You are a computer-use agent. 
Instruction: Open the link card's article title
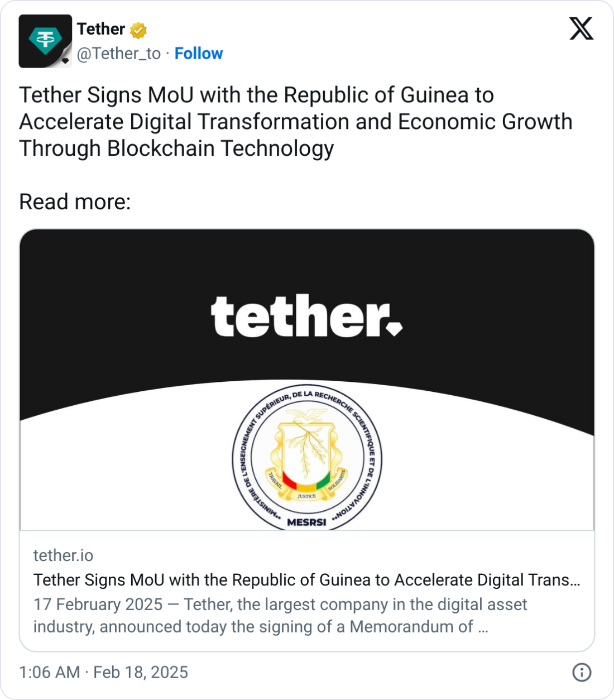click(306, 580)
